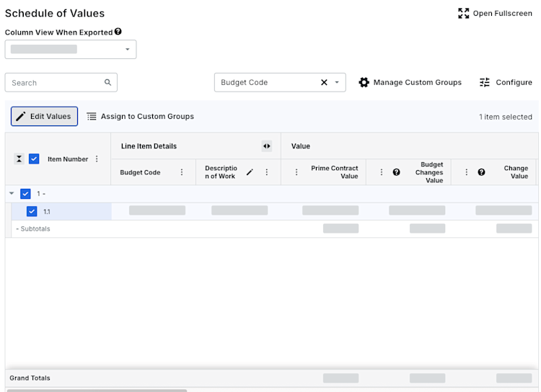Click the Grand Totals label
The width and height of the screenshot is (541, 392).
click(30, 378)
